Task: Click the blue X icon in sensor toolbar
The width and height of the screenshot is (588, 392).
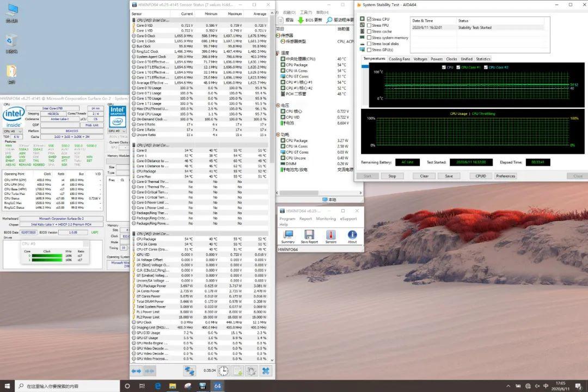Action: tap(266, 371)
